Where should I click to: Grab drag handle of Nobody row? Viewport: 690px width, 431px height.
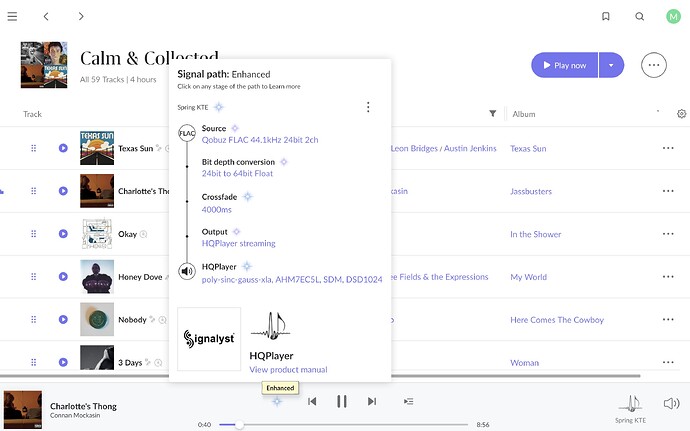click(33, 319)
